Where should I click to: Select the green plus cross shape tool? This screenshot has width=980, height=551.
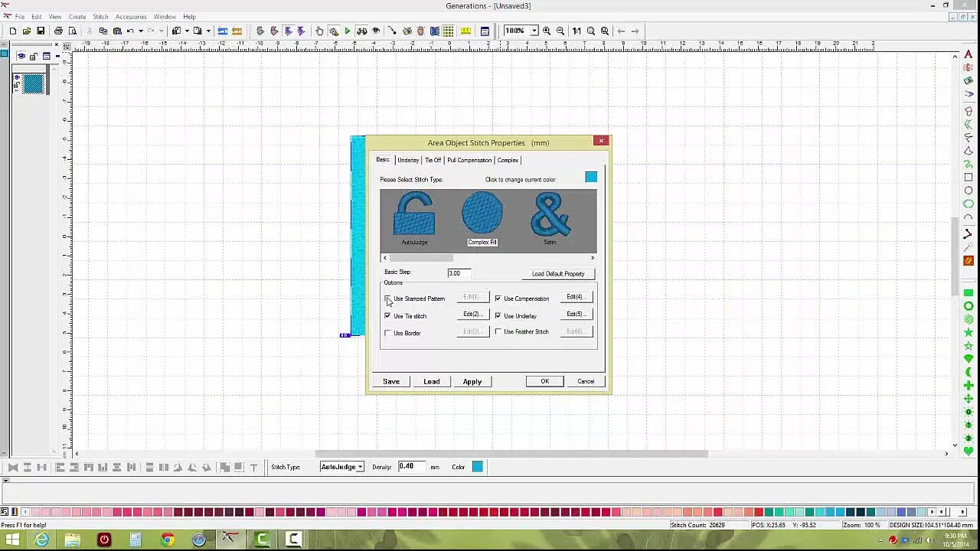coord(969,386)
